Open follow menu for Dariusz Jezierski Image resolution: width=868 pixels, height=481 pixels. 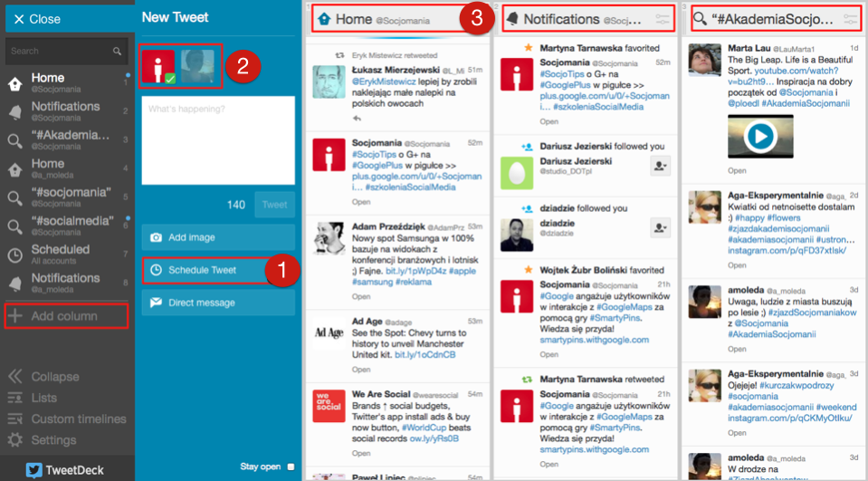tap(660, 166)
